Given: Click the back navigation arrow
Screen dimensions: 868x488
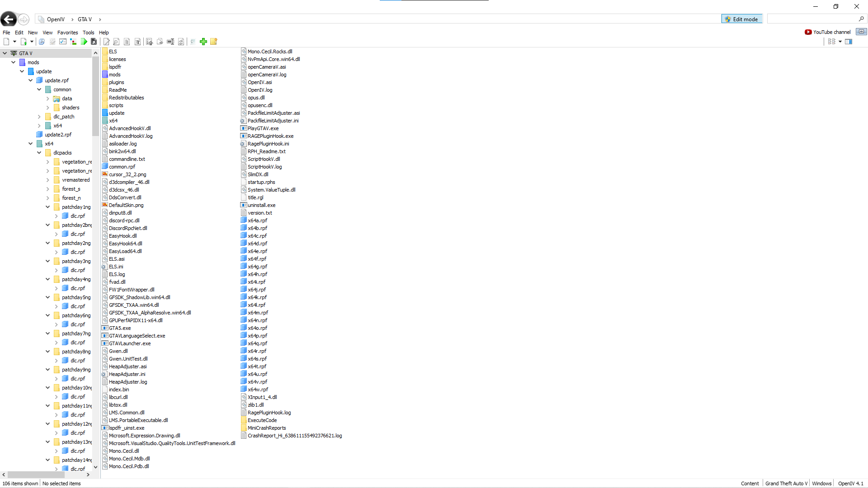Looking at the screenshot, I should click(x=9, y=19).
